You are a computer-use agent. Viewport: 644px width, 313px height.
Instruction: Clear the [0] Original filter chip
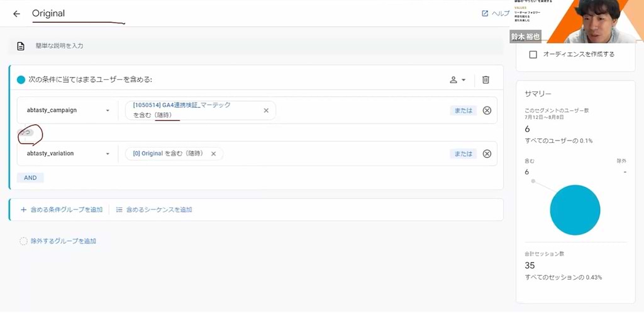tap(213, 154)
